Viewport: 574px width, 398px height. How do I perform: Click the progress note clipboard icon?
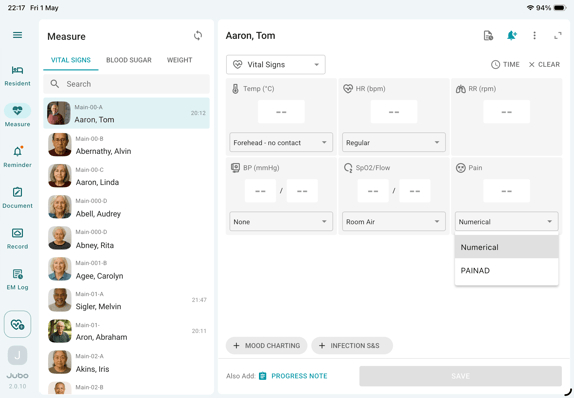tap(262, 376)
